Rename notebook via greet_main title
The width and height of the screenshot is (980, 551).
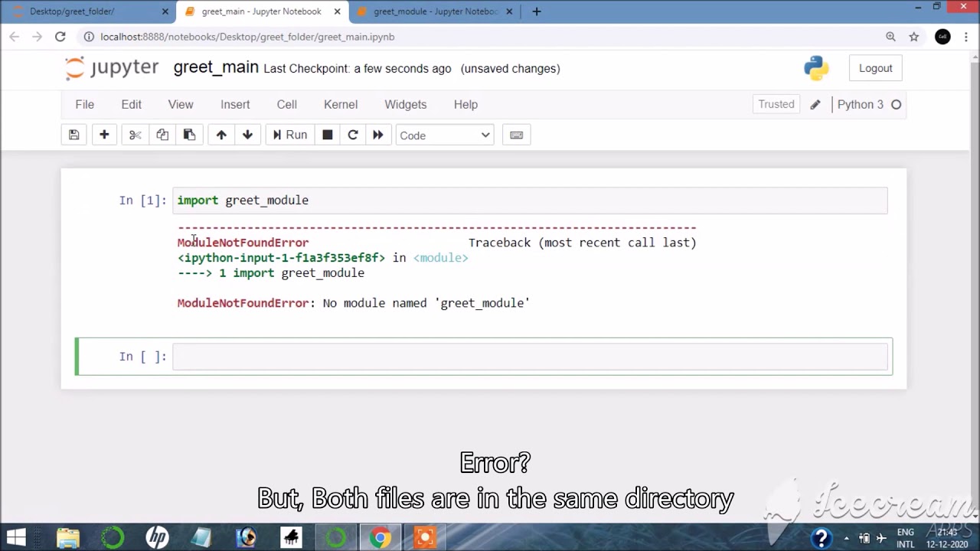point(216,67)
